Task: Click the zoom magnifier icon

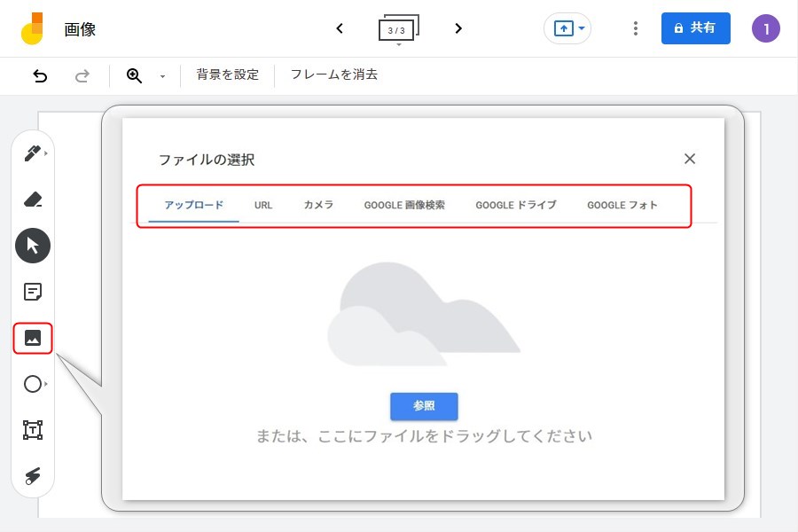Action: pyautogui.click(x=135, y=76)
